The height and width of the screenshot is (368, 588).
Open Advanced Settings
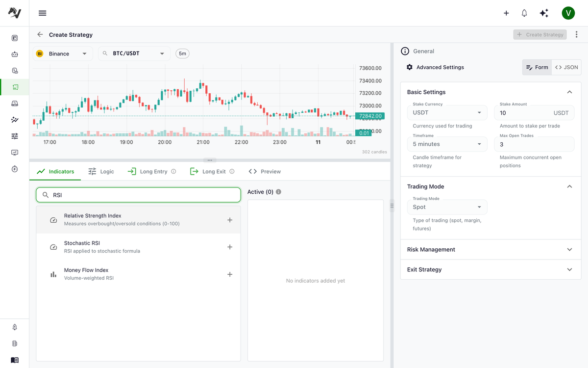[x=435, y=67]
